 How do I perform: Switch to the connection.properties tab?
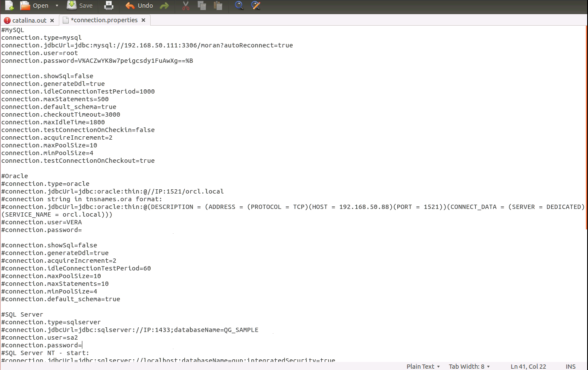104,20
